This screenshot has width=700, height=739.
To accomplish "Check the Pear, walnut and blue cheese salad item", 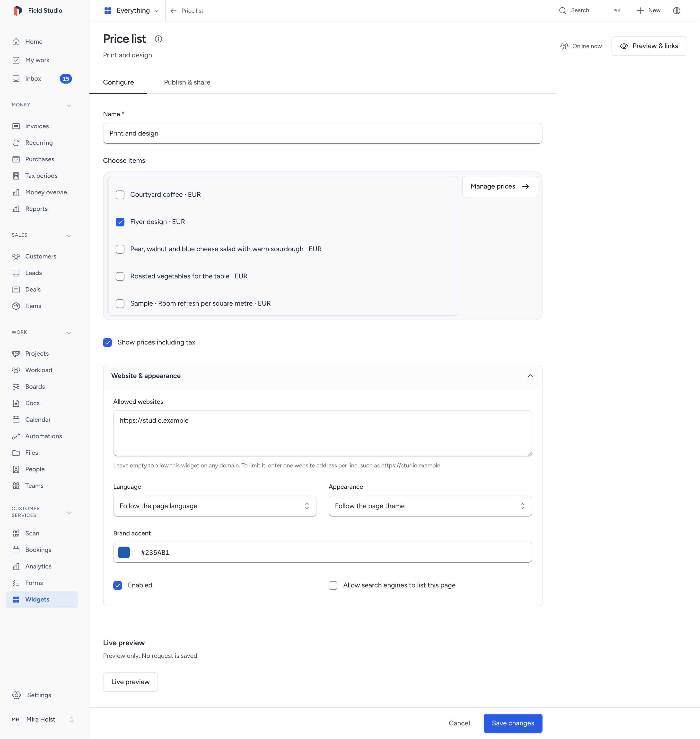I will [x=120, y=249].
